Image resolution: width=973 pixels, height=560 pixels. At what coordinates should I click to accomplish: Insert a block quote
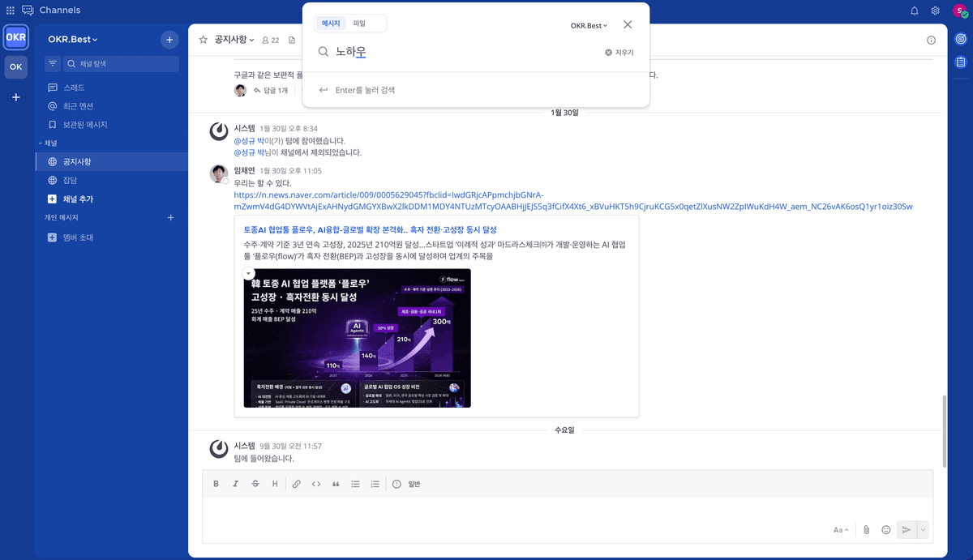click(336, 484)
